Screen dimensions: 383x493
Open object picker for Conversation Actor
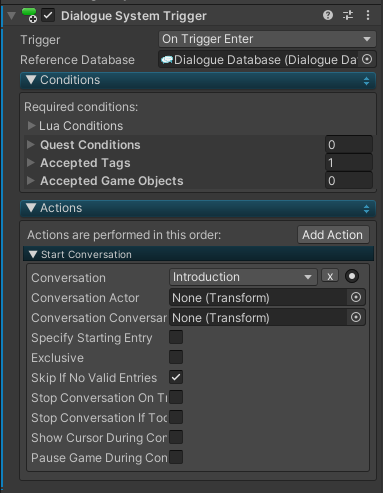point(356,297)
